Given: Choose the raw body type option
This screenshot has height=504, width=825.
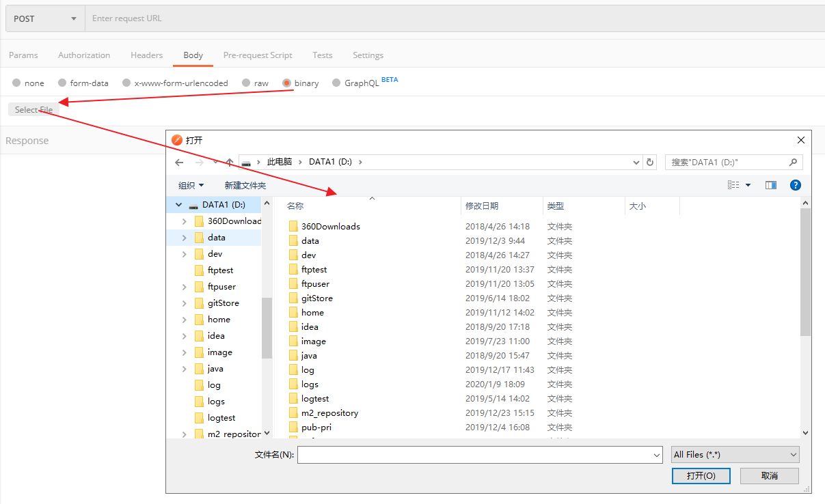Looking at the screenshot, I should (x=247, y=83).
